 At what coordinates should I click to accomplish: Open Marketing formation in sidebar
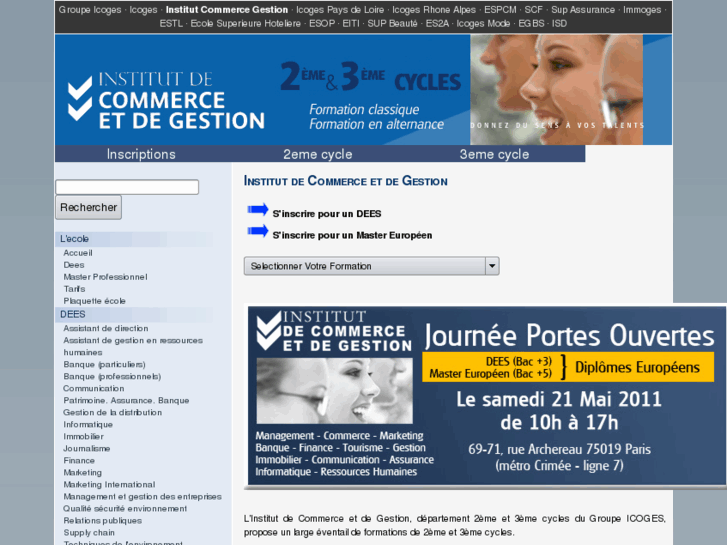[83, 473]
